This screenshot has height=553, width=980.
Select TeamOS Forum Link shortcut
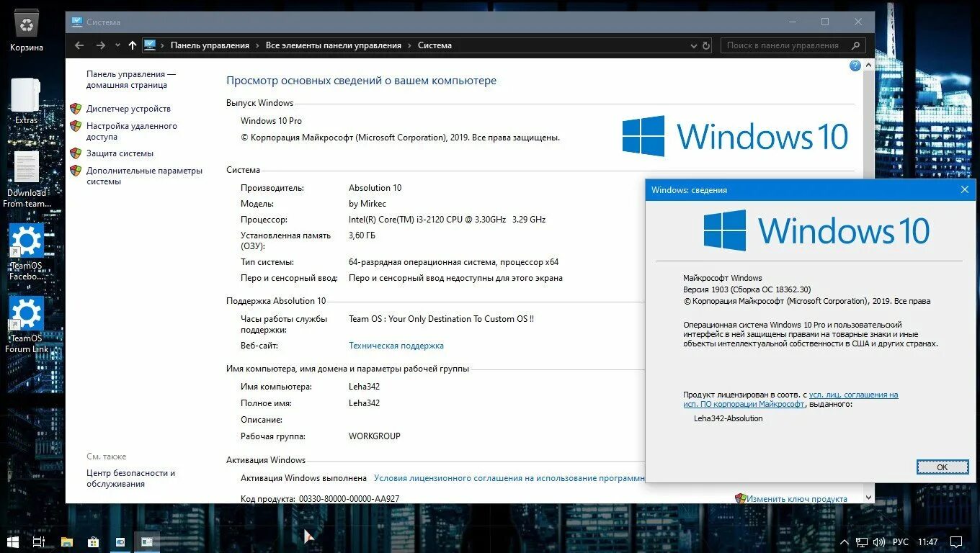click(x=27, y=325)
